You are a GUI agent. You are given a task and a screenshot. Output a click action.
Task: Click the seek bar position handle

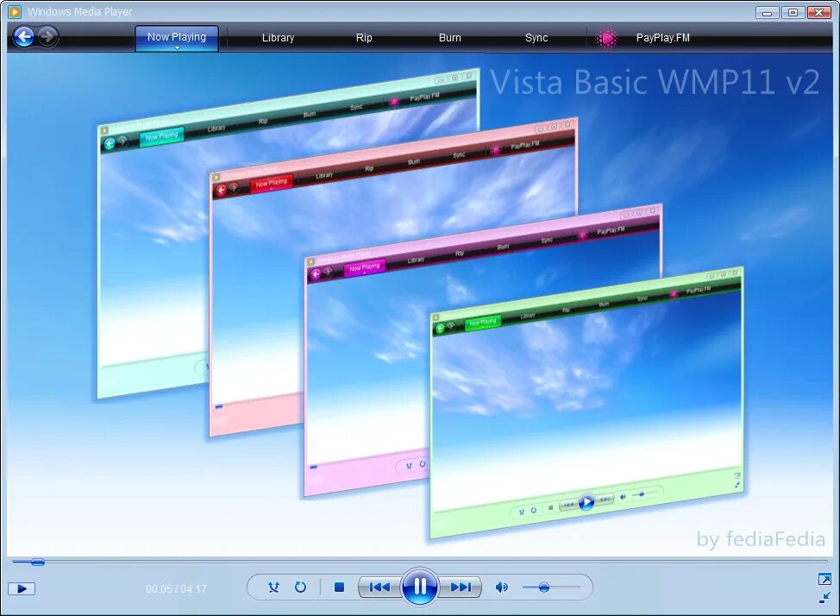click(37, 562)
